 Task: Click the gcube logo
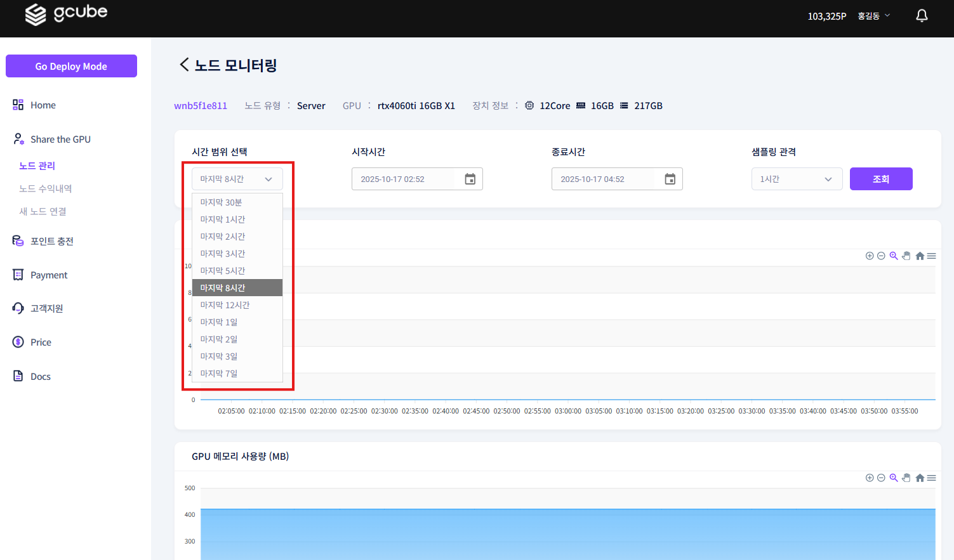click(66, 14)
